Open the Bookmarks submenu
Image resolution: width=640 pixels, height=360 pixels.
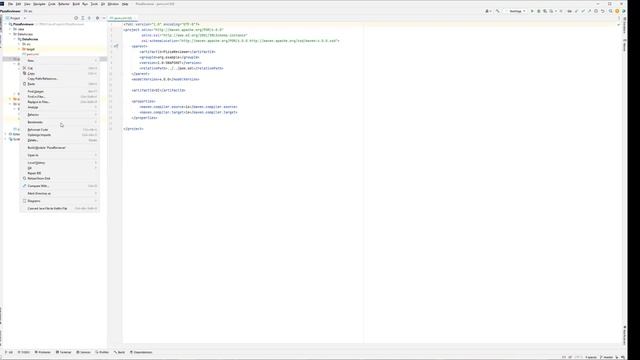pyautogui.click(x=60, y=122)
